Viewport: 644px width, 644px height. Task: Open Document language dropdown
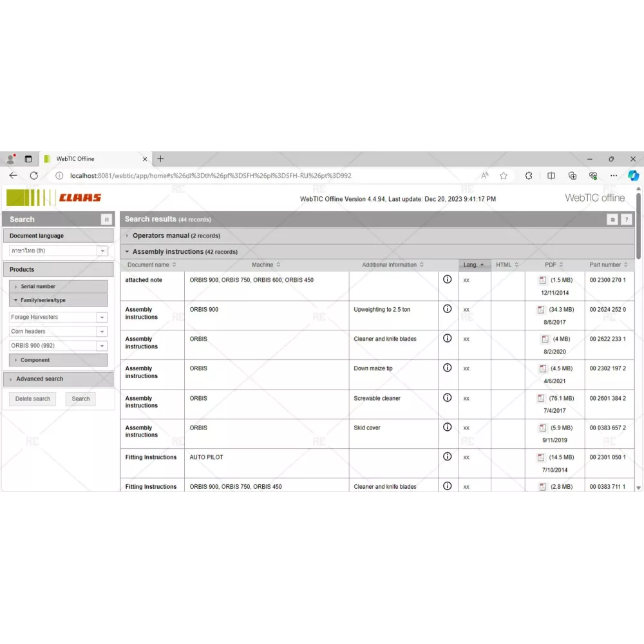(102, 251)
